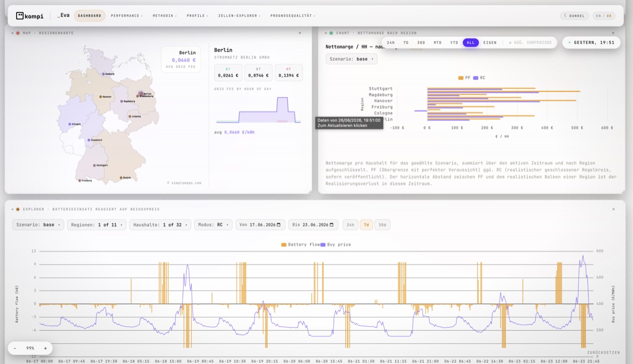
Task: Click the red status dot of the Map panel
Action: point(18,33)
